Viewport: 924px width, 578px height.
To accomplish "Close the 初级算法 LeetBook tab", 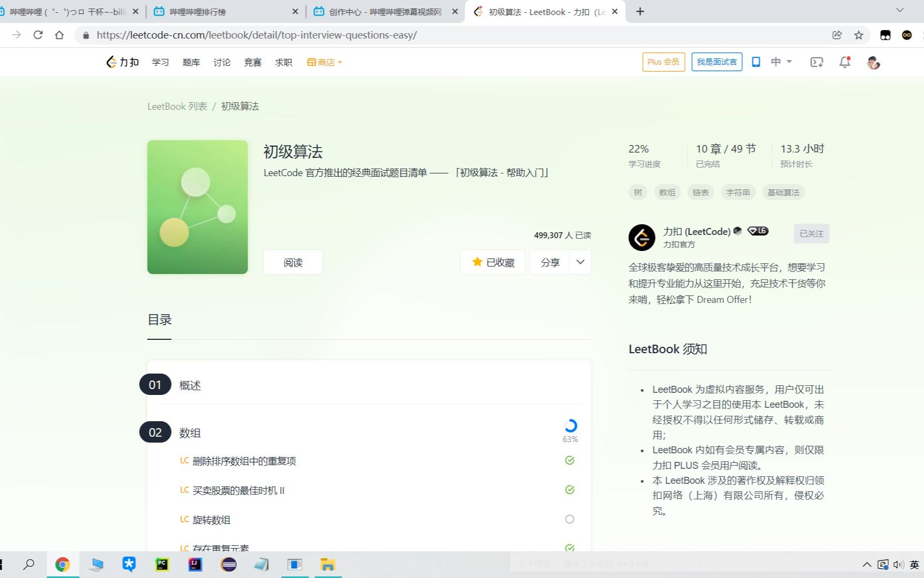I will 615,11.
